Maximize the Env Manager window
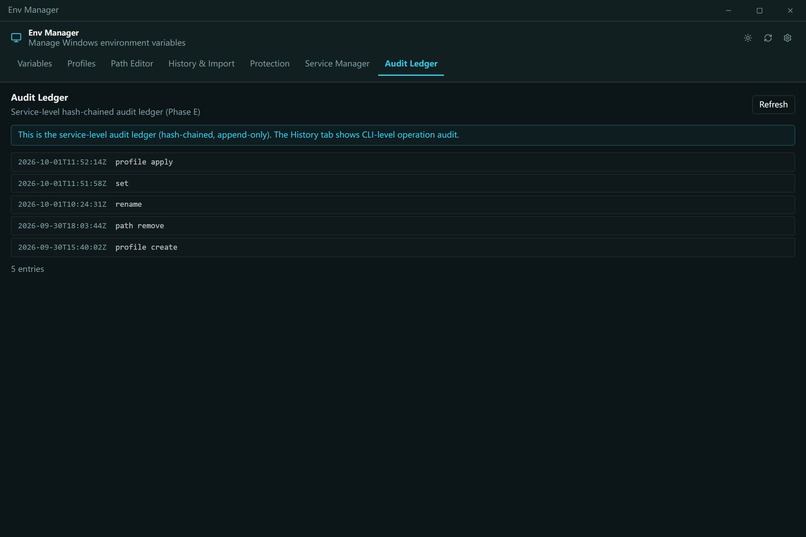This screenshot has width=806, height=537. click(x=759, y=10)
